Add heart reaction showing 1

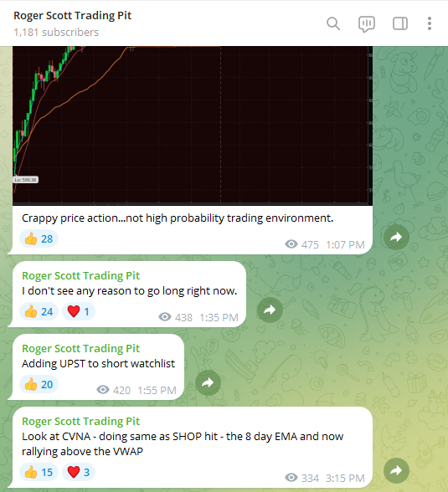coord(79,311)
